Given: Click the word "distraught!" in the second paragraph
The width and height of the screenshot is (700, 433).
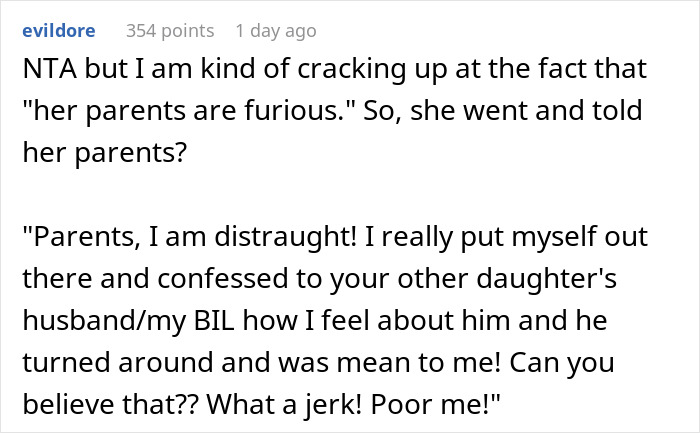Looking at the screenshot, I should tap(286, 237).
